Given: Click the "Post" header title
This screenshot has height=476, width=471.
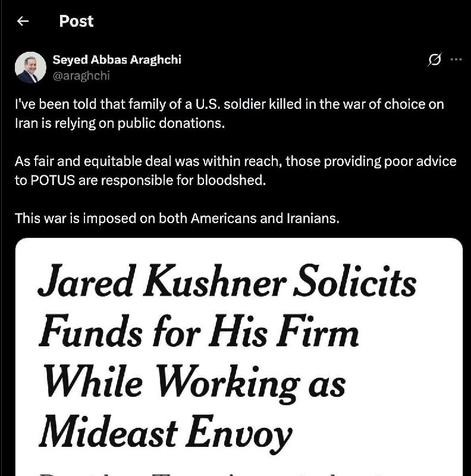Looking at the screenshot, I should point(76,21).
